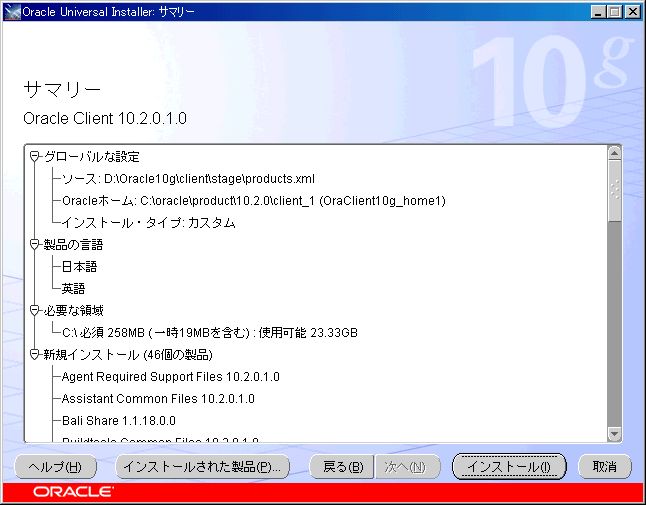
Task: Click the 新規インストール (46個の製品) heading text
Action: (x=128, y=355)
